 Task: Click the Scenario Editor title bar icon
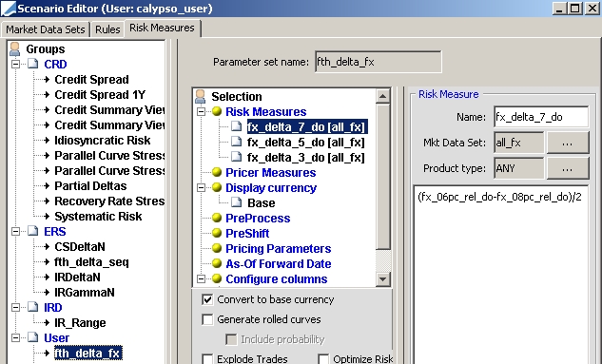[9, 9]
